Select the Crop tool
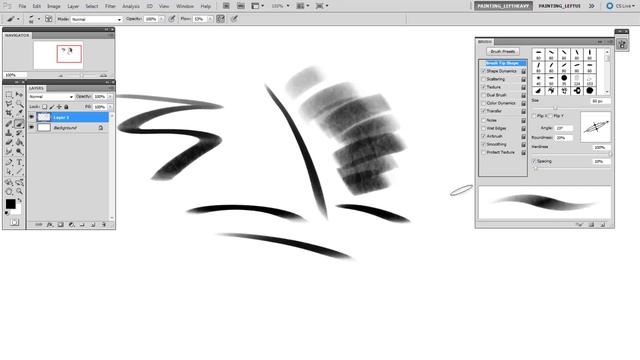The height and width of the screenshot is (360, 640). tap(9, 113)
